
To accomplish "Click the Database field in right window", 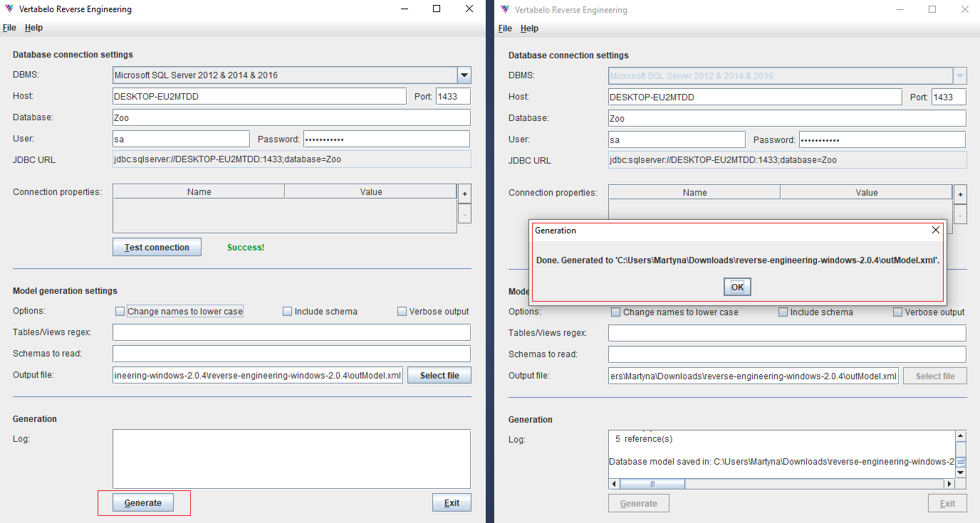I will (x=787, y=118).
